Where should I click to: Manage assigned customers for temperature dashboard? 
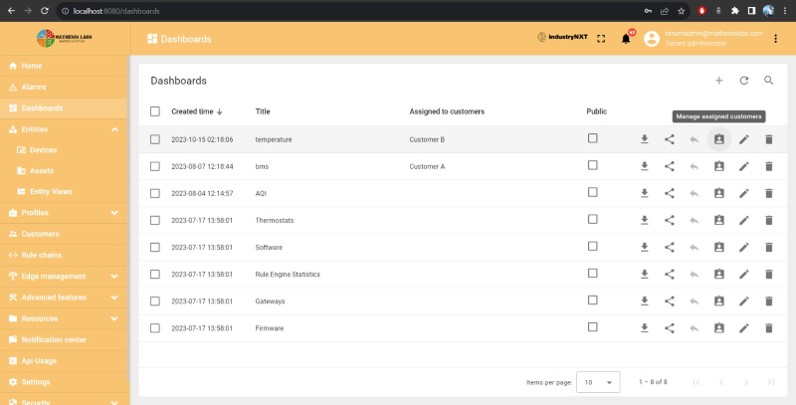coord(718,139)
